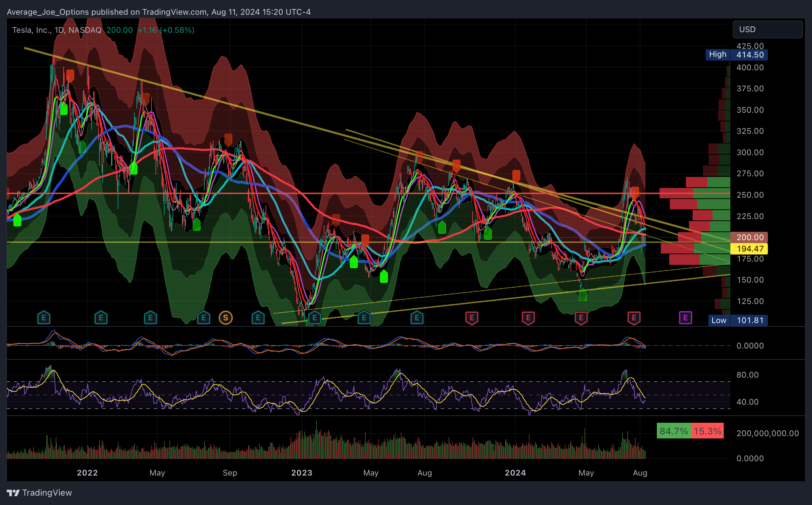This screenshot has width=812, height=505.
Task: Click the teal earnings marker above the first May label
Action: (150, 318)
